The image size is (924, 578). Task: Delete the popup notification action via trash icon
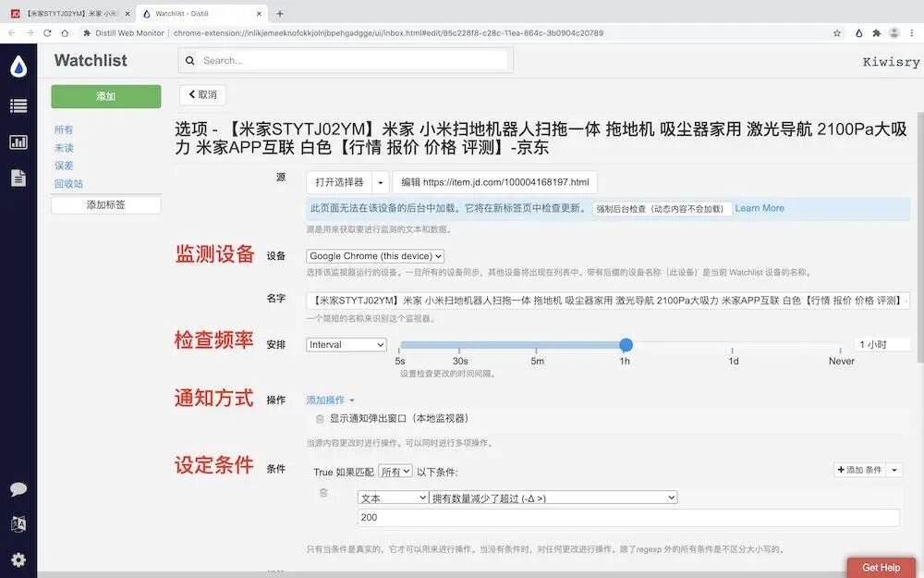tap(320, 419)
